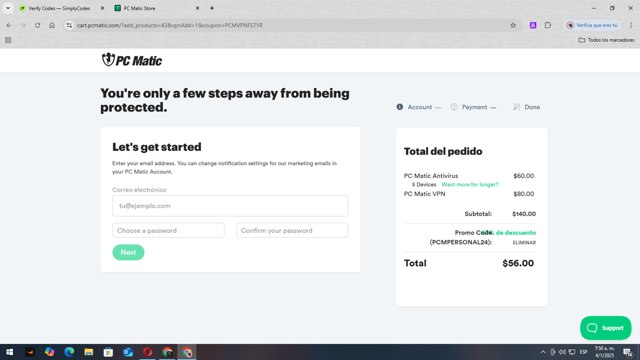
Task: Click the Verifica que eres tú profile button
Action: click(592, 25)
